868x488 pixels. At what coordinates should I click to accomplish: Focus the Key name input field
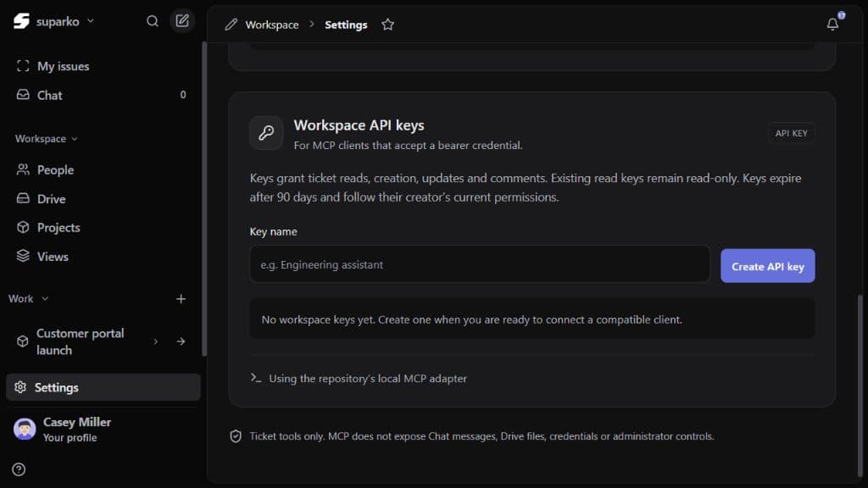pyautogui.click(x=480, y=264)
